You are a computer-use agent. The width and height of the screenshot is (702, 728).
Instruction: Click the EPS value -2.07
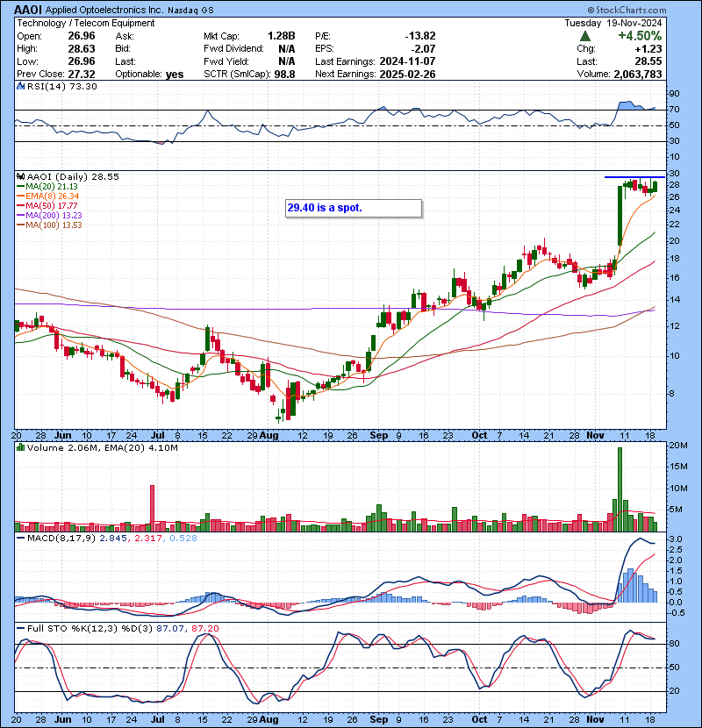point(423,49)
